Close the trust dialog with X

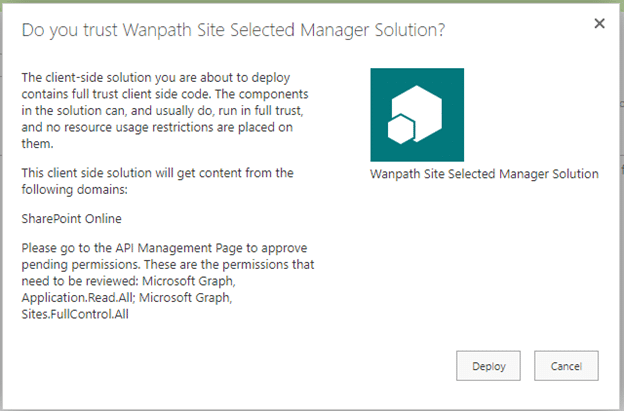point(599,23)
